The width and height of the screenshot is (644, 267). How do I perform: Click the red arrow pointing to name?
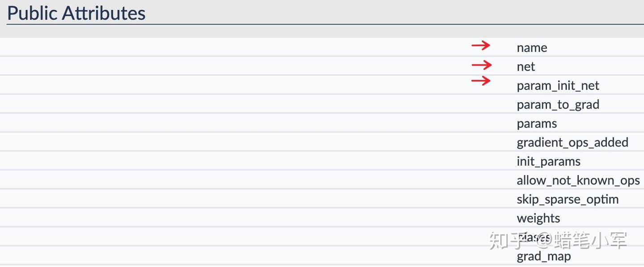(x=481, y=45)
